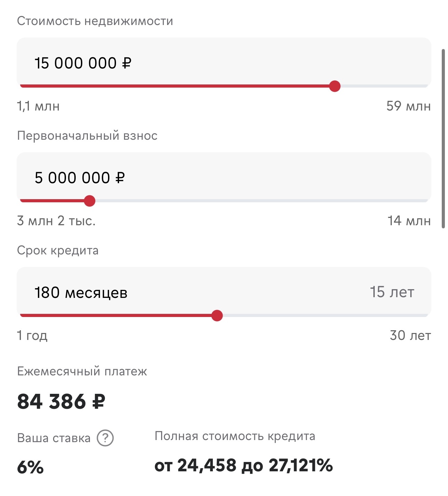
Task: Click the 59 млн maximum cost label
Action: [x=408, y=106]
